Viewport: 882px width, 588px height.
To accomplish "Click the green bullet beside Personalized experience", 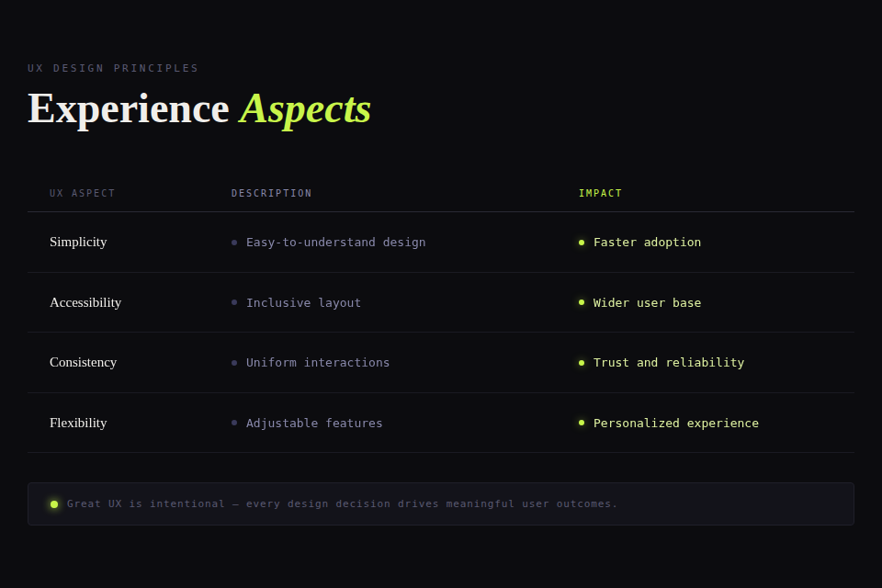I will click(582, 423).
